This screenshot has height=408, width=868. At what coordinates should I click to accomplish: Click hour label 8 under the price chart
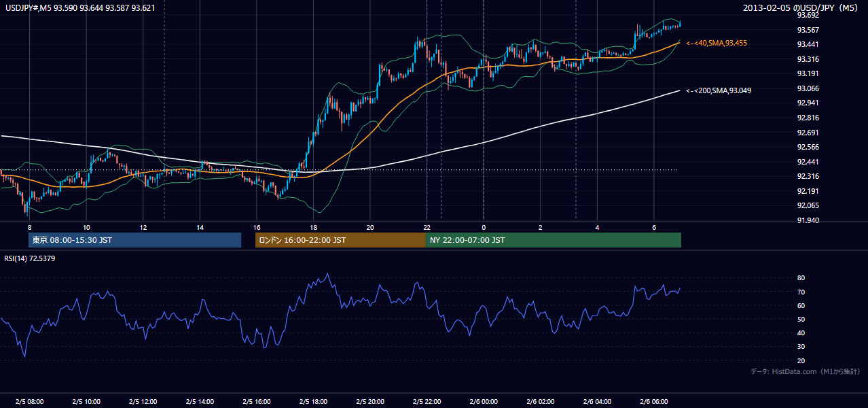[29, 227]
